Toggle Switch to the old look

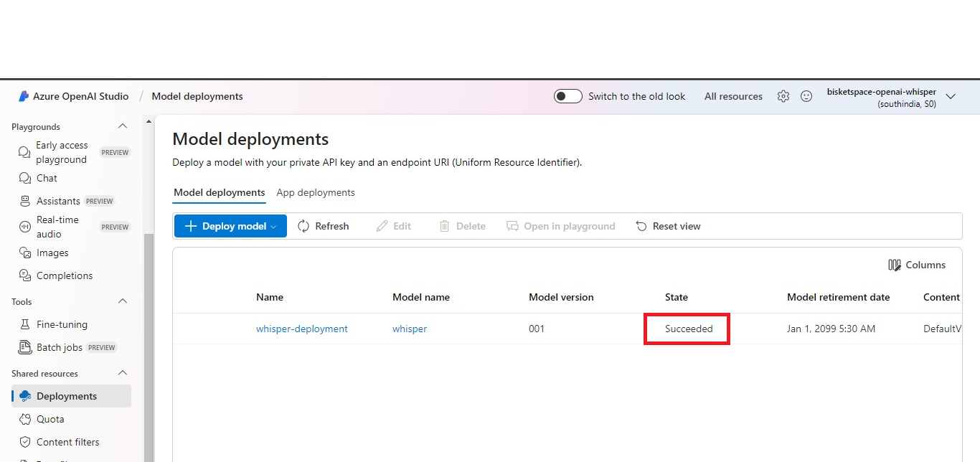(567, 96)
